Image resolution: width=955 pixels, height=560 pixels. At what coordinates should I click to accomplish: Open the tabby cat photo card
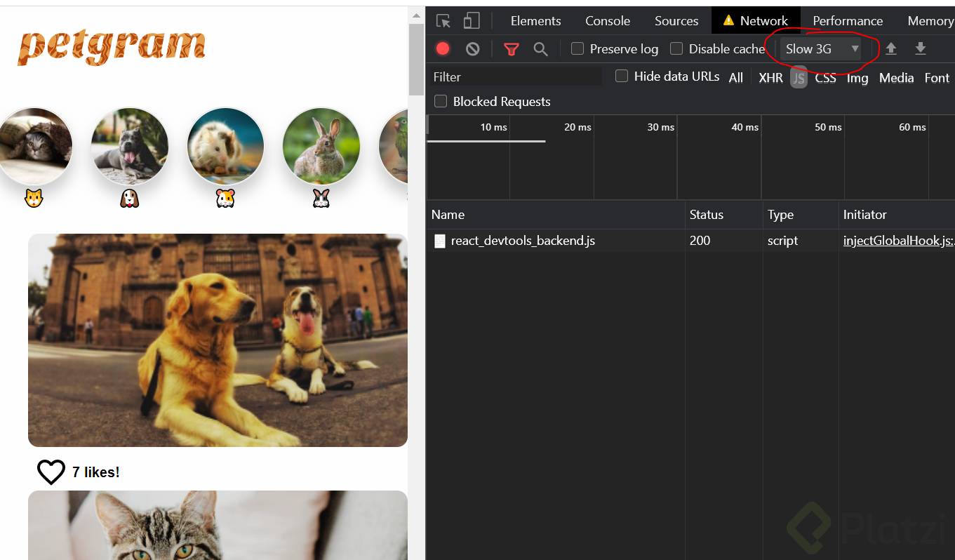(x=218, y=525)
